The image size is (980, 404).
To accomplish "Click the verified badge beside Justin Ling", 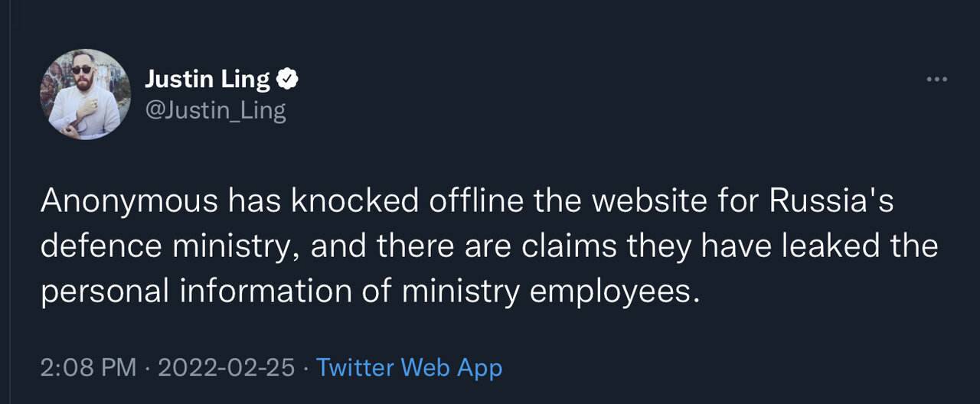I will (x=288, y=79).
